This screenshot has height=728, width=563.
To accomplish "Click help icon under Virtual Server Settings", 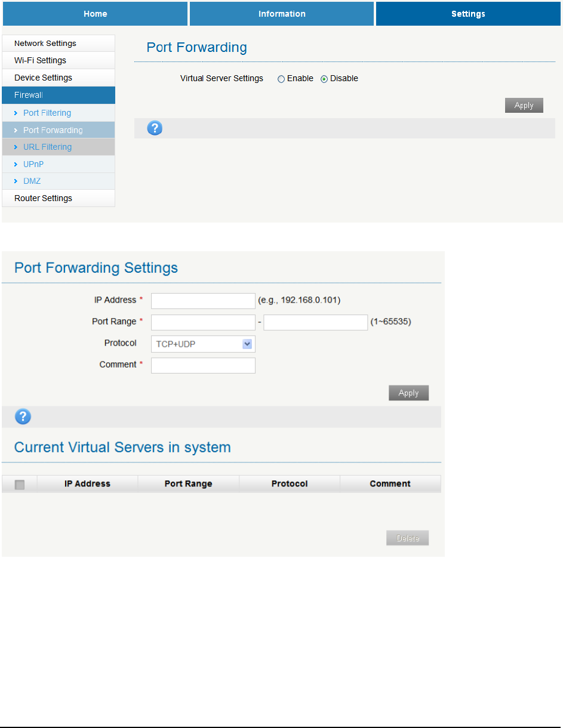I will tap(155, 128).
